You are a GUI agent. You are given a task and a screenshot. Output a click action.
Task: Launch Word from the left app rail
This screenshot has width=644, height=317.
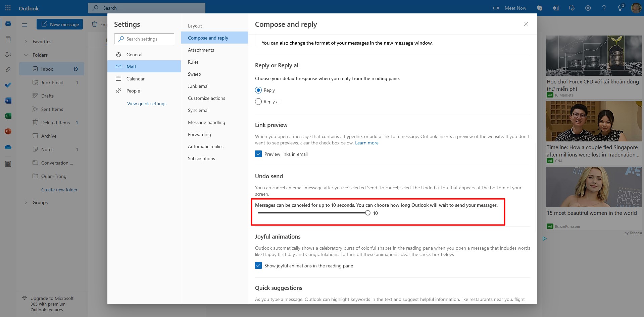click(x=8, y=101)
